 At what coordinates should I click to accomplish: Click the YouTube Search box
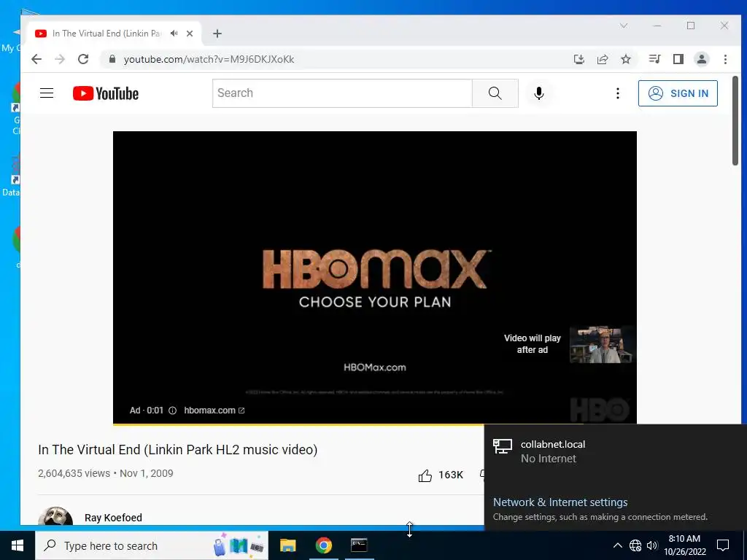(342, 93)
